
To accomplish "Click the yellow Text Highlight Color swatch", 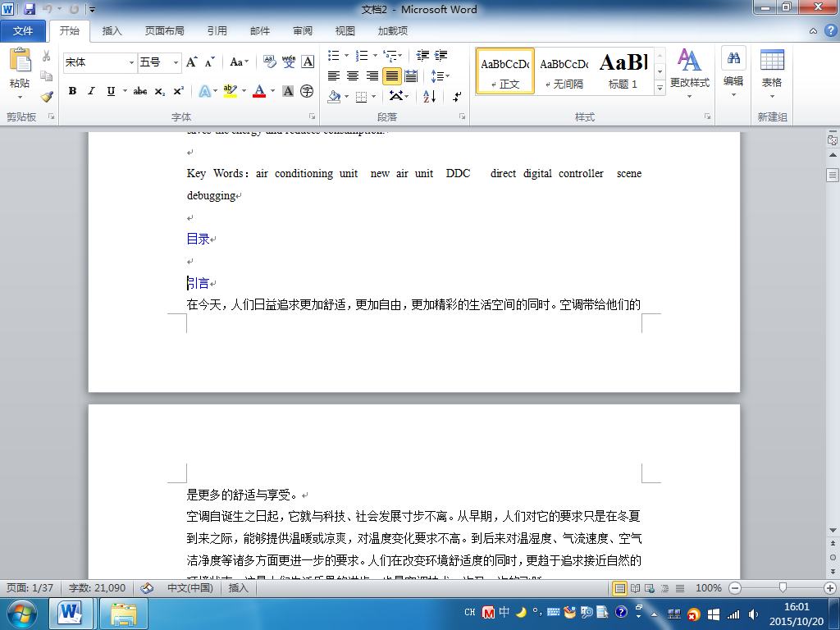I will coord(231,92).
